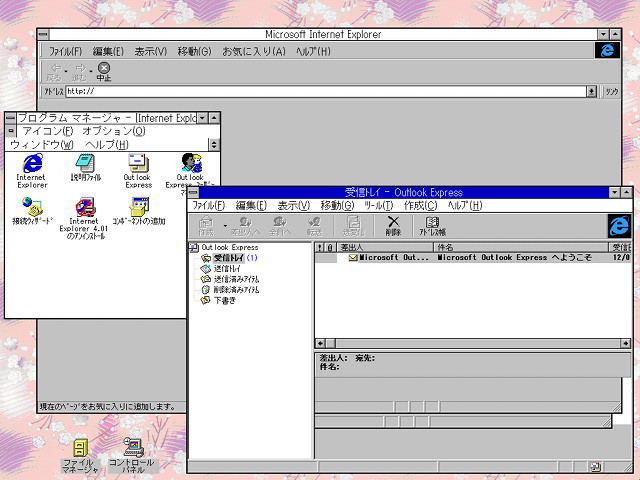Click the 中止 stop button in Internet Explorer
The width and height of the screenshot is (640, 480).
pyautogui.click(x=104, y=72)
